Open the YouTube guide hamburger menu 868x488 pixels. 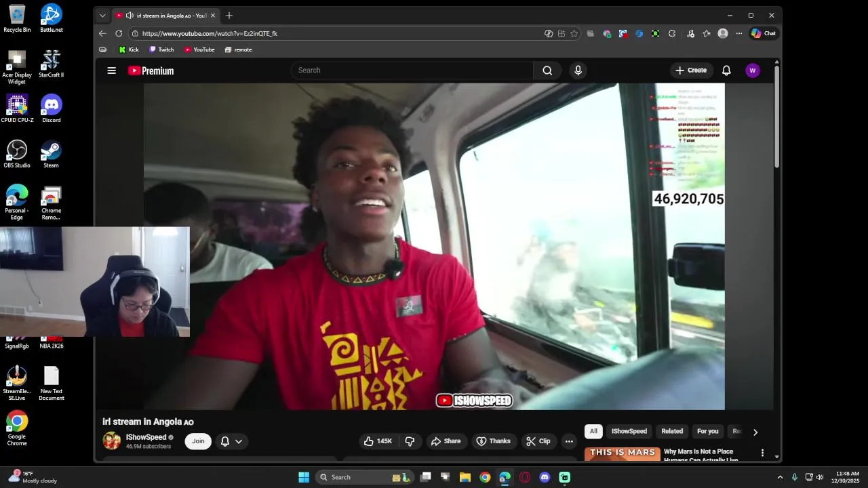[111, 70]
